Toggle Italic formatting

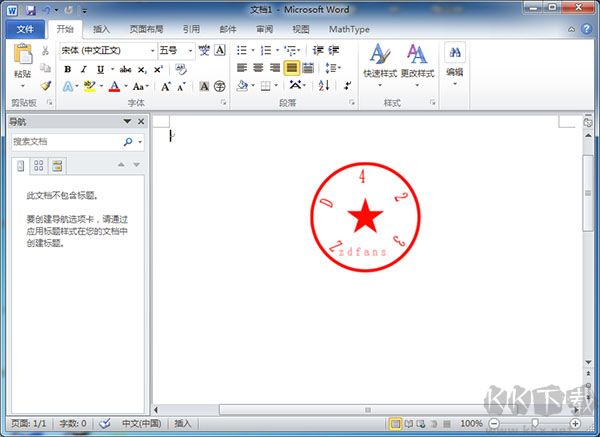coord(84,69)
